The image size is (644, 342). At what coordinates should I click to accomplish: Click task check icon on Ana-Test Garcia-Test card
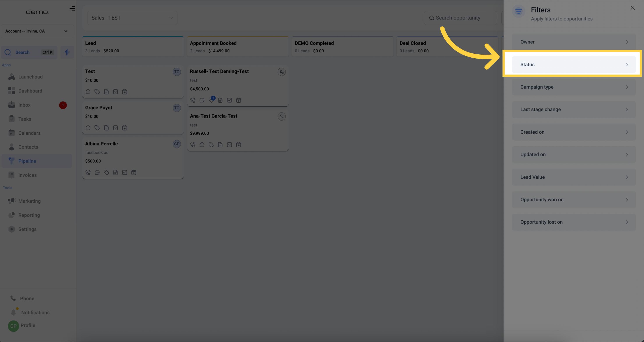click(x=229, y=145)
